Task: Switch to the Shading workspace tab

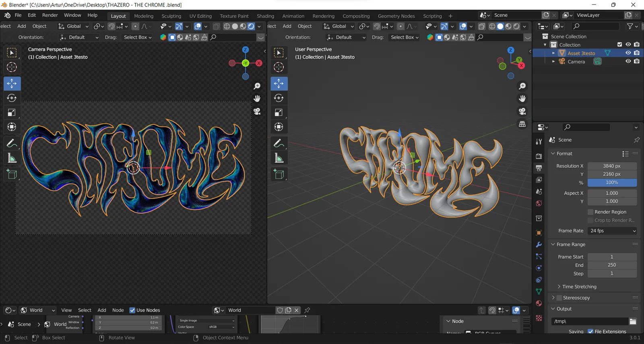Action: pyautogui.click(x=265, y=16)
